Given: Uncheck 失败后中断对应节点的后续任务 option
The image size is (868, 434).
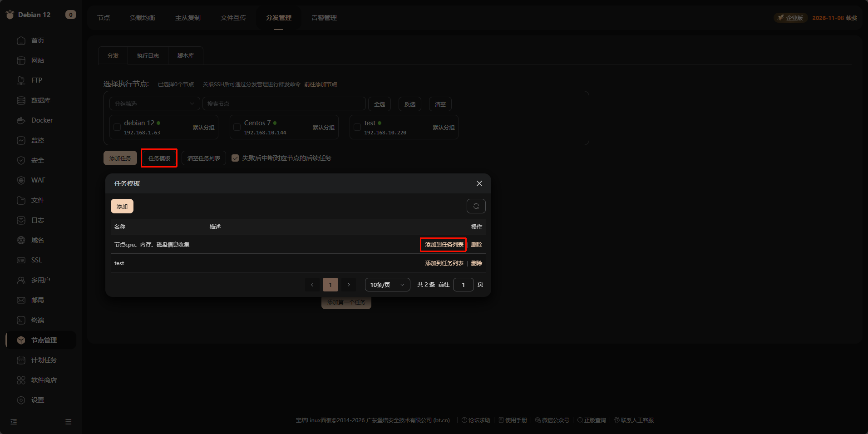Looking at the screenshot, I should (x=235, y=158).
